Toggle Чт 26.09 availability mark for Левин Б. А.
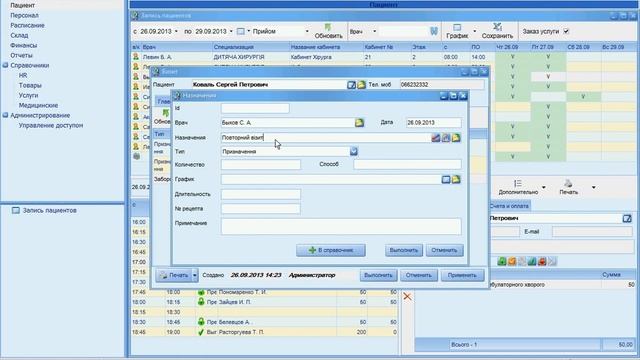 click(513, 57)
